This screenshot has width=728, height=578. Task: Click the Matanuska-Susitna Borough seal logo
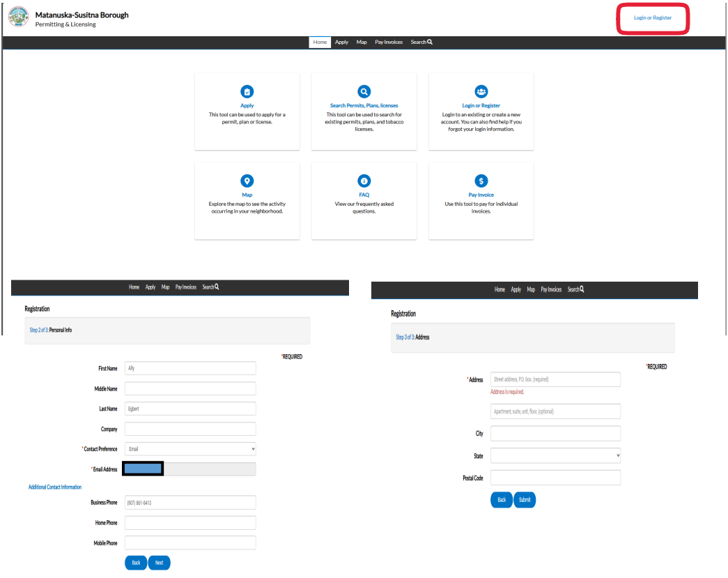click(x=18, y=17)
